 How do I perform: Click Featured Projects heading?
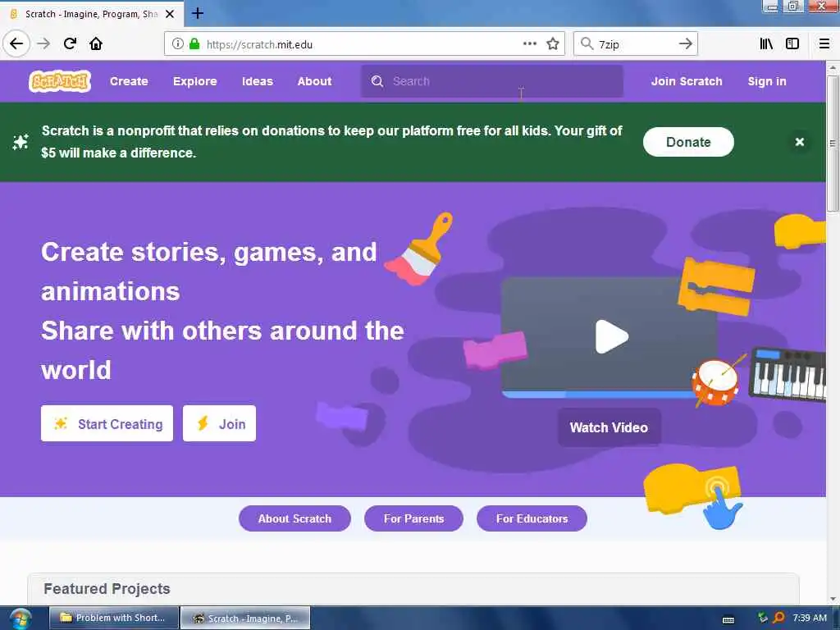click(x=107, y=588)
